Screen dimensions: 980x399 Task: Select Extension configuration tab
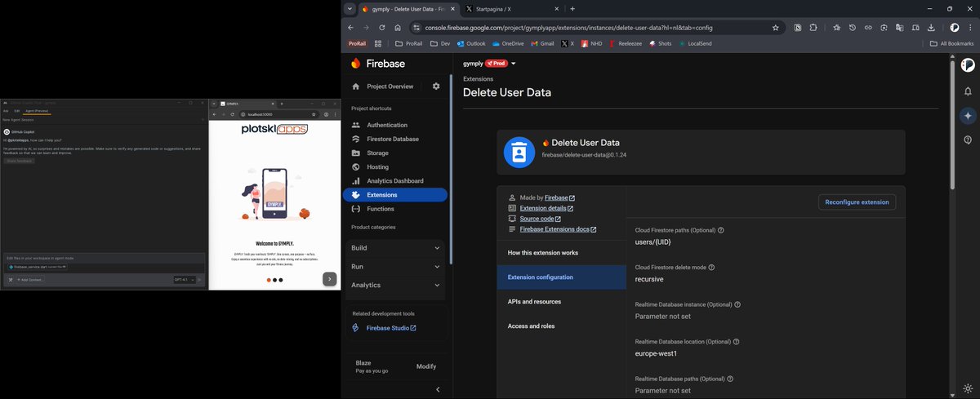pos(562,277)
